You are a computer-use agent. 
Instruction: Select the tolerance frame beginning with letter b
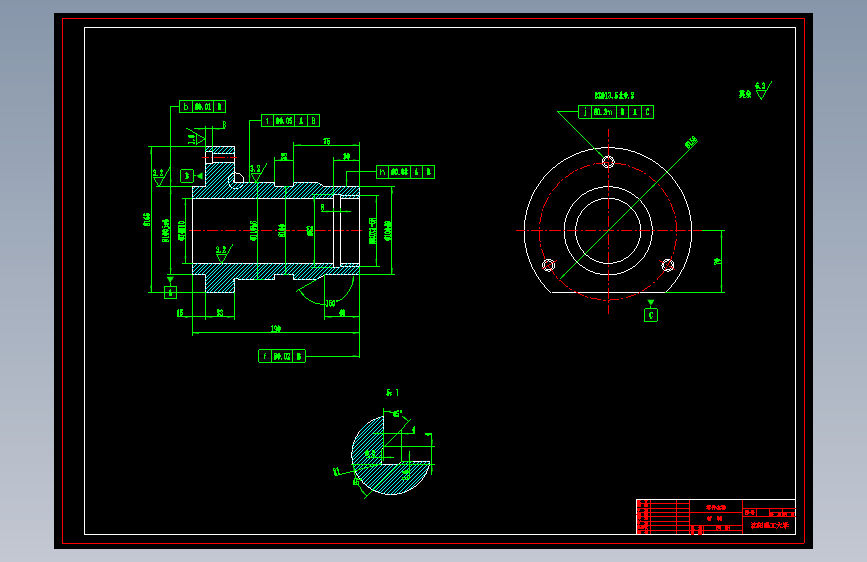click(202, 107)
